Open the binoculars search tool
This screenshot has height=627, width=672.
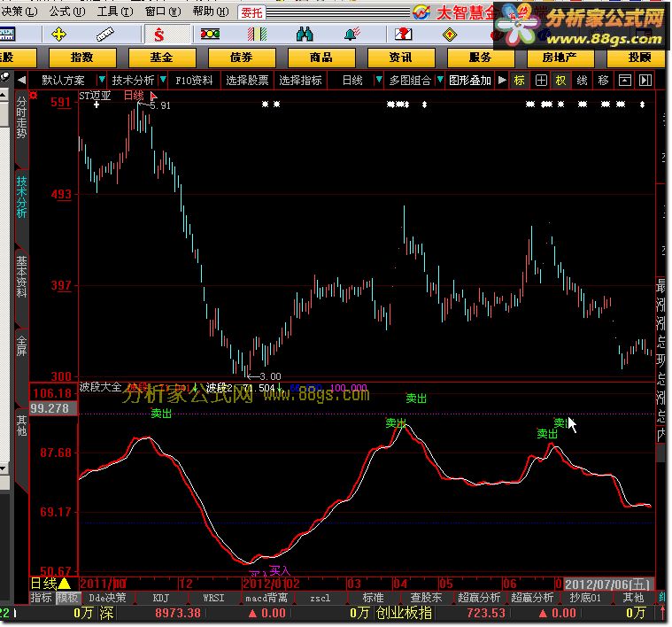coord(305,34)
